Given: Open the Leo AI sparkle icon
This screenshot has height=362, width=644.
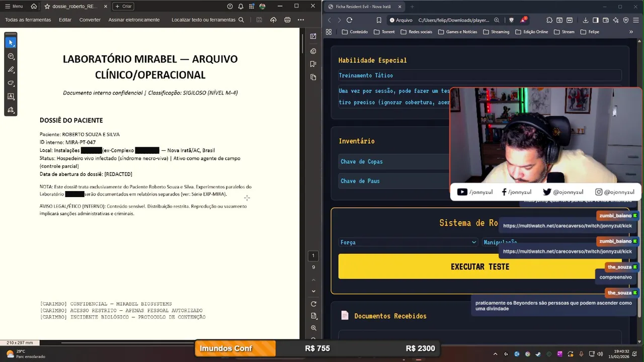Looking at the screenshot, I should click(x=616, y=20).
